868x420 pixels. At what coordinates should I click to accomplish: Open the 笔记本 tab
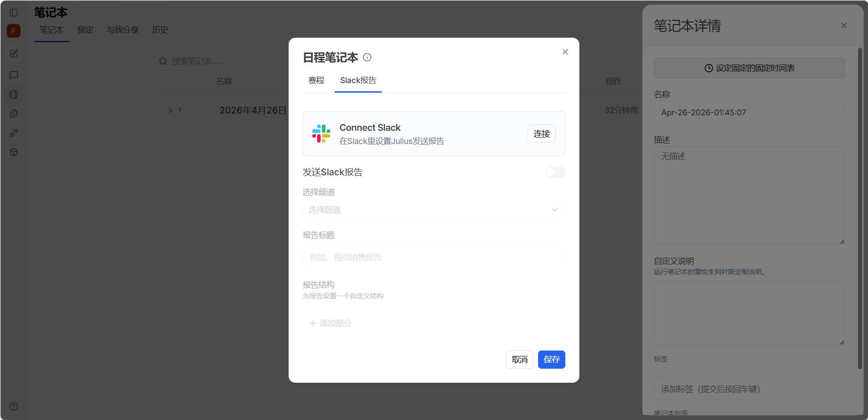(x=52, y=30)
